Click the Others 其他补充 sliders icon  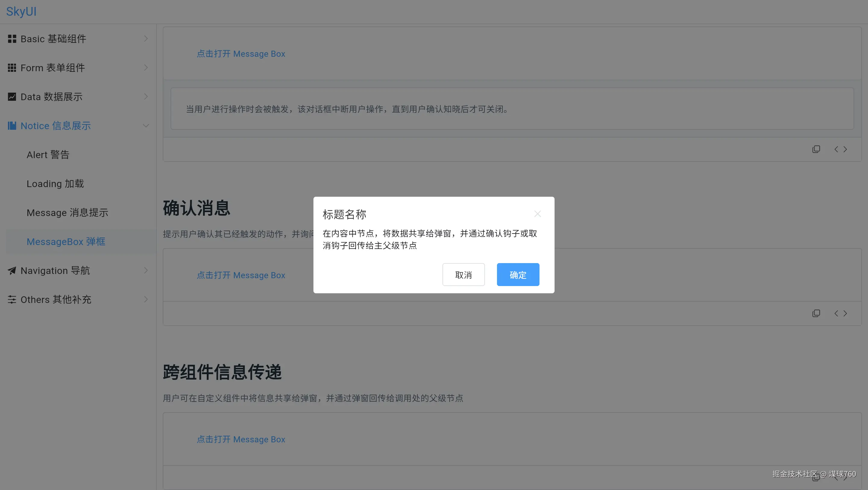click(12, 300)
